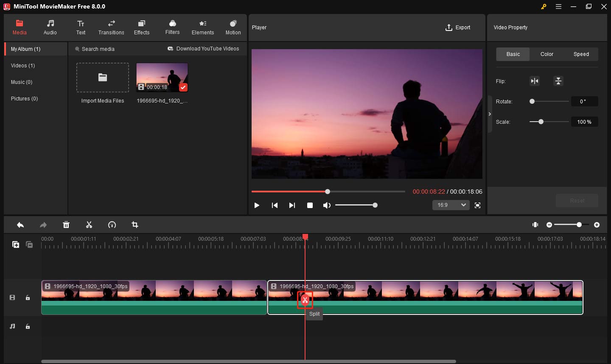
Task: Add a new track
Action: (x=16, y=245)
